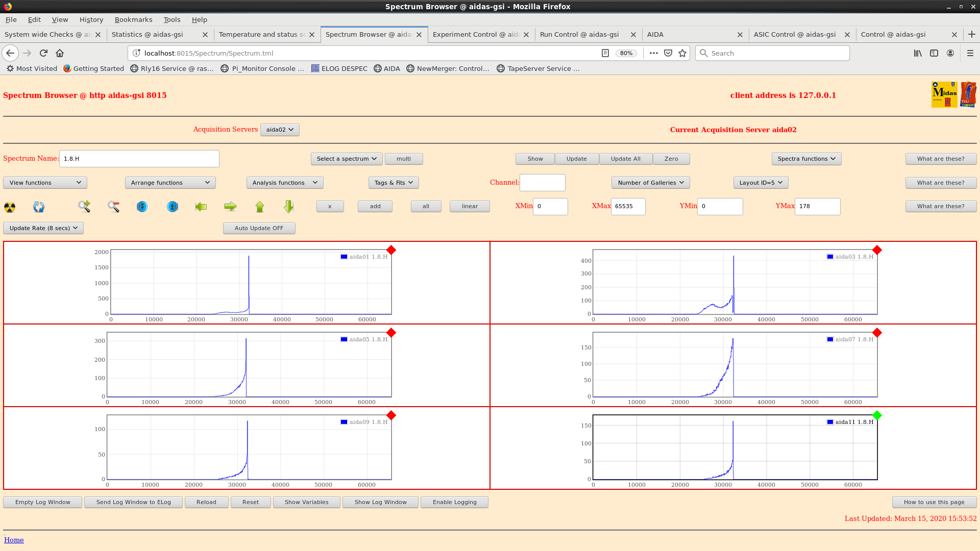Click the green up arrow icon
Screen dimensions: 980x551
tap(260, 207)
